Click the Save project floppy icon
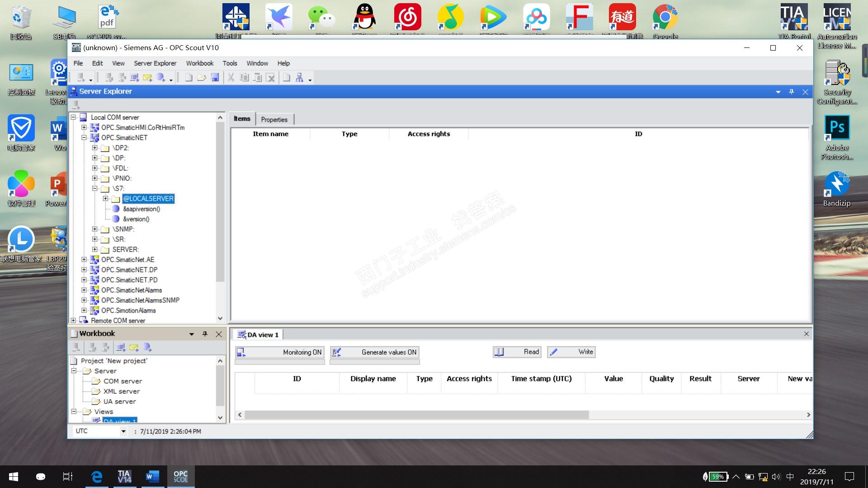The height and width of the screenshot is (488, 868). pos(215,78)
